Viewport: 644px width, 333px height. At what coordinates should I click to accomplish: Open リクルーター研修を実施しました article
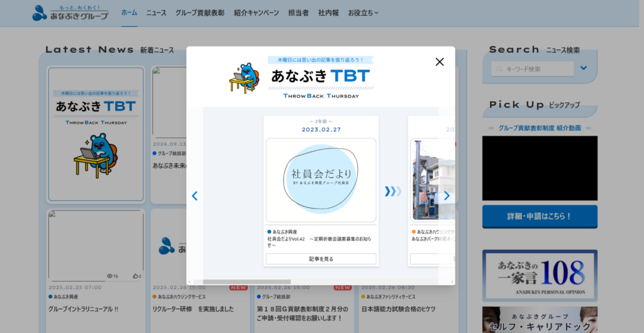click(x=193, y=309)
